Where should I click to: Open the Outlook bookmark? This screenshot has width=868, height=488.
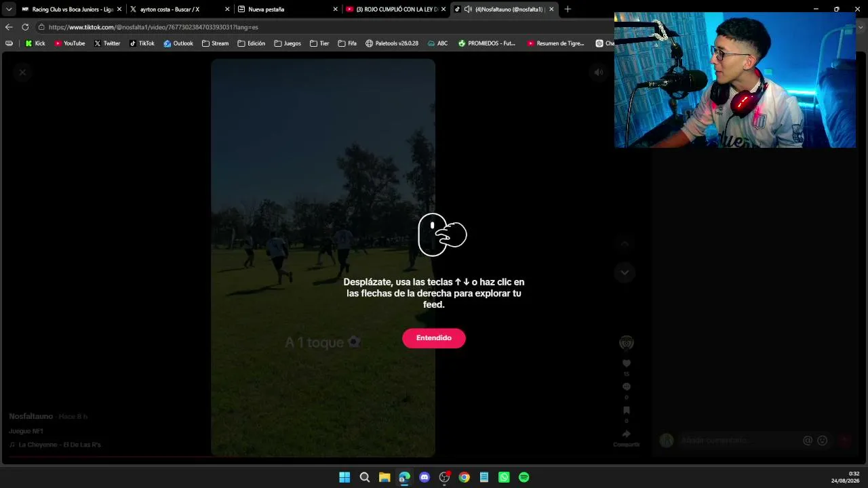(x=178, y=43)
